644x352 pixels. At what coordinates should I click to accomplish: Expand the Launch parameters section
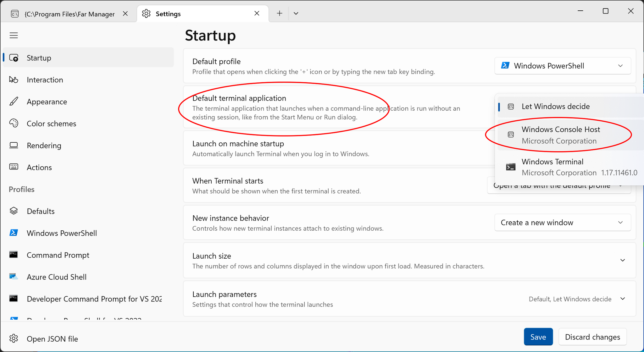[x=409, y=299]
